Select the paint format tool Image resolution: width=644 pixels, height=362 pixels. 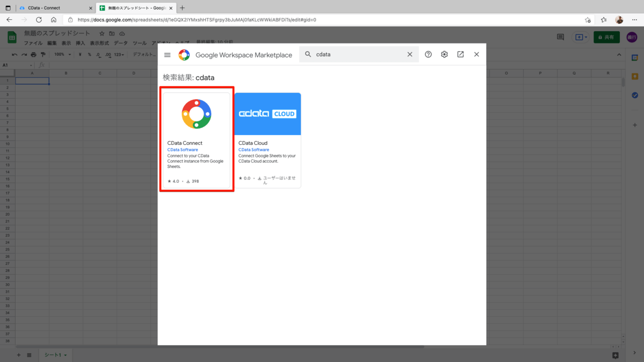[x=43, y=54]
